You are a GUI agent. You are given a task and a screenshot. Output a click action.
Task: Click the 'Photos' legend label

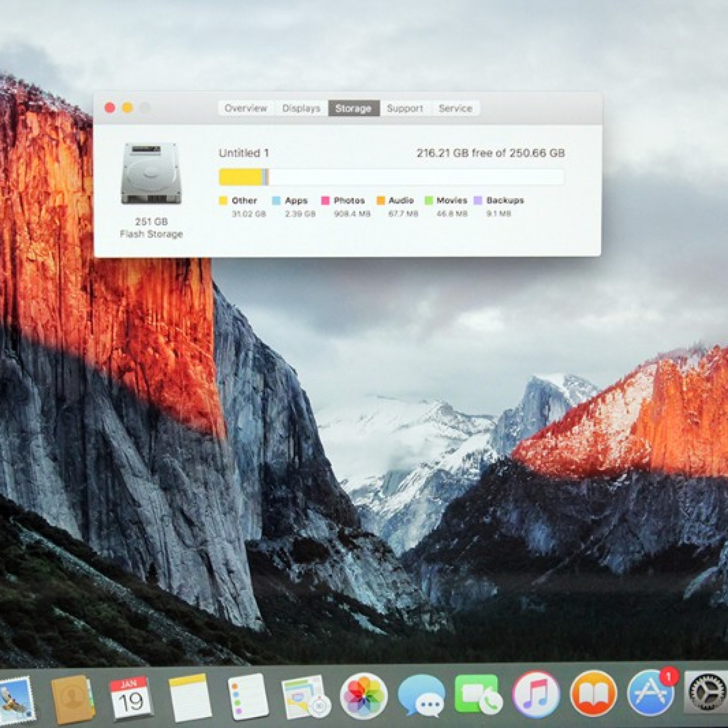tap(349, 201)
